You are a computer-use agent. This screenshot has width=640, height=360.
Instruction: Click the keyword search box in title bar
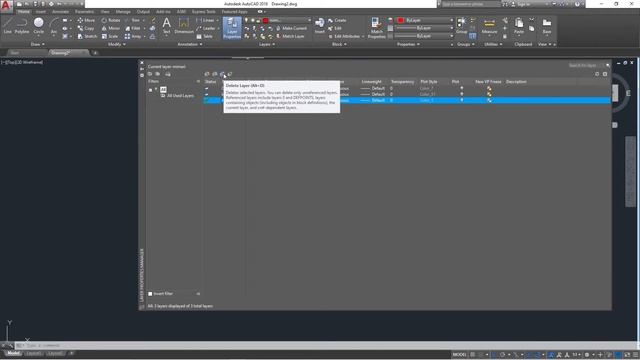[x=471, y=4]
